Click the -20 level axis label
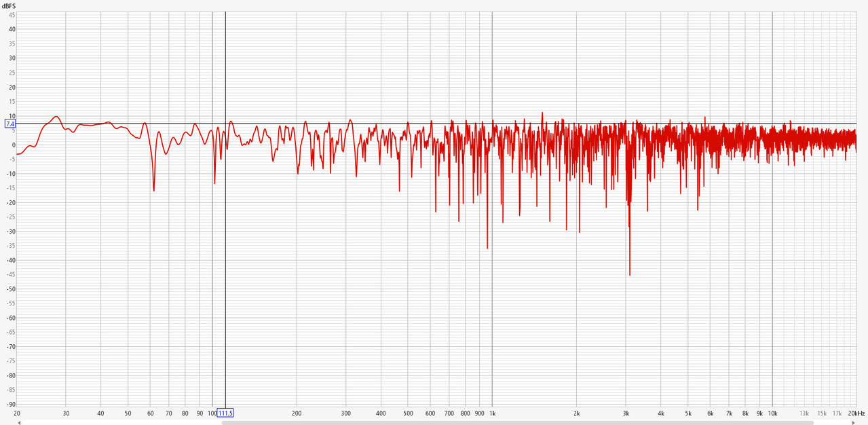868x425 pixels. point(10,202)
